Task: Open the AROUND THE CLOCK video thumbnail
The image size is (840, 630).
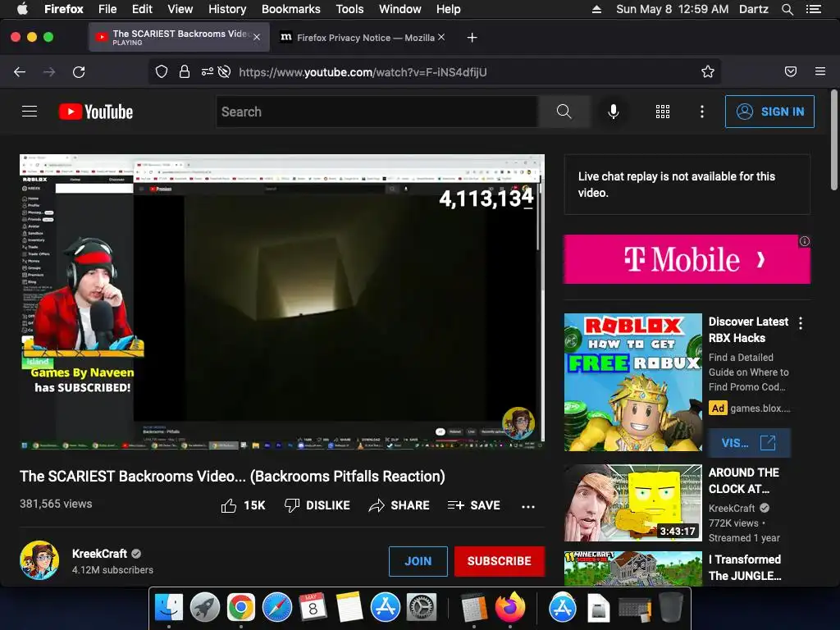Action: [632, 503]
